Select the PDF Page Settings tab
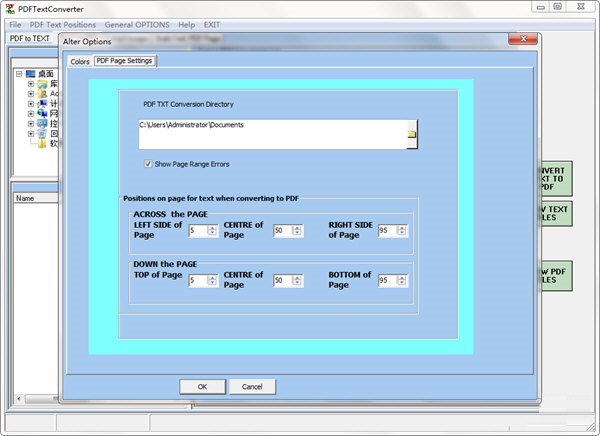Viewport: 600px width, 436px height. point(124,60)
